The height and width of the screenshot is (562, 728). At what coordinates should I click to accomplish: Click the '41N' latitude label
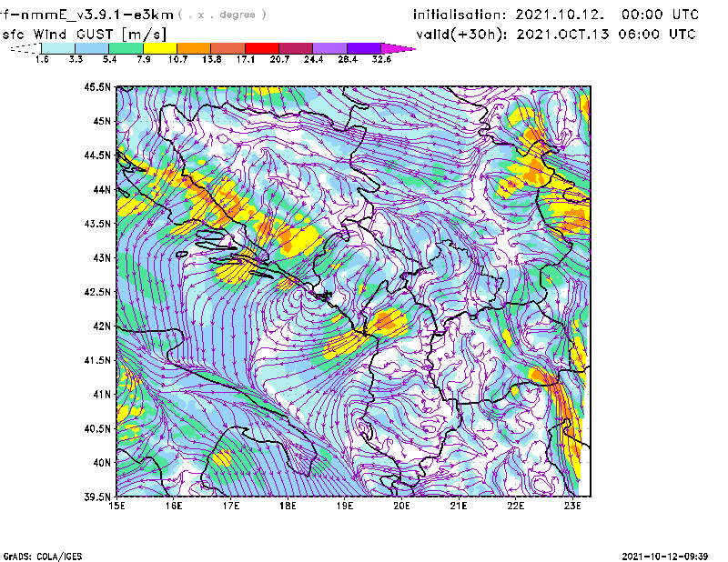tap(102, 395)
